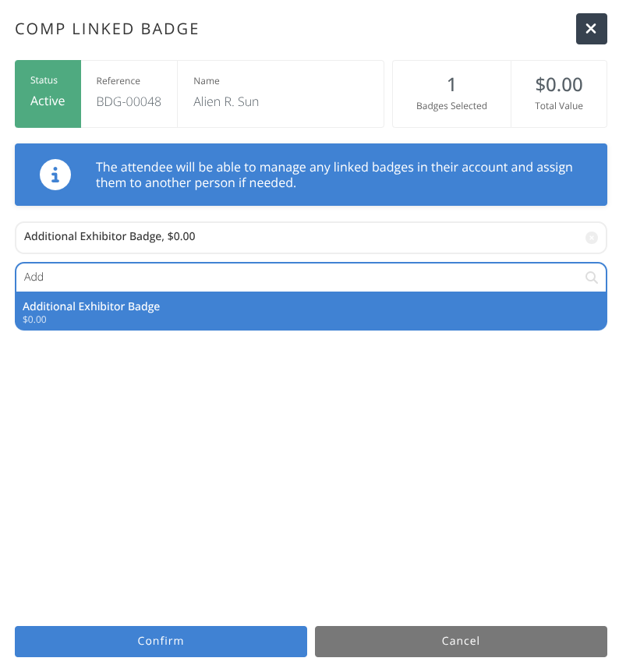
Task: Click the COMP LINKED BADGE title
Action: click(107, 29)
